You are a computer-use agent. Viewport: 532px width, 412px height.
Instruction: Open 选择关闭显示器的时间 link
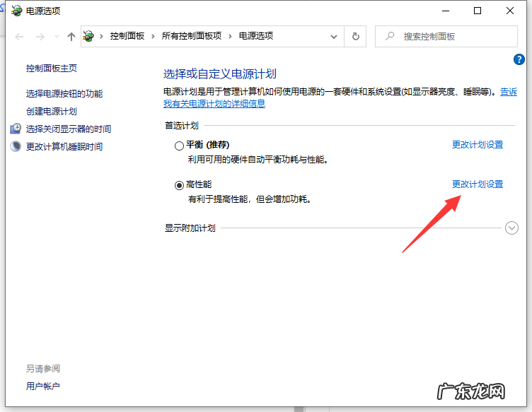(x=69, y=129)
